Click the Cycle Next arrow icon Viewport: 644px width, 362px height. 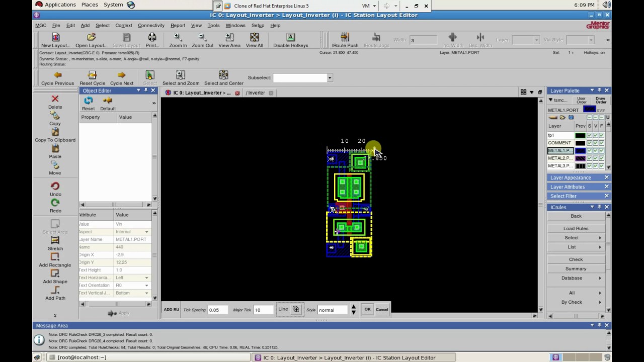121,75
